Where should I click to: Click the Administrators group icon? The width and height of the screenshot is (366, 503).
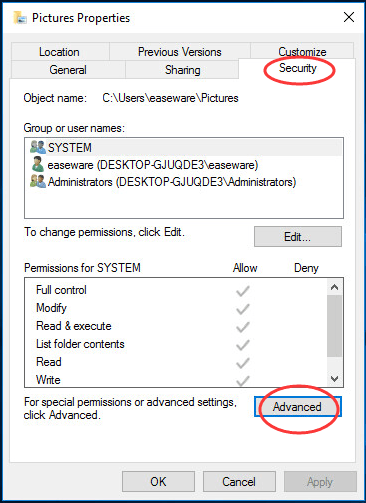[x=38, y=181]
